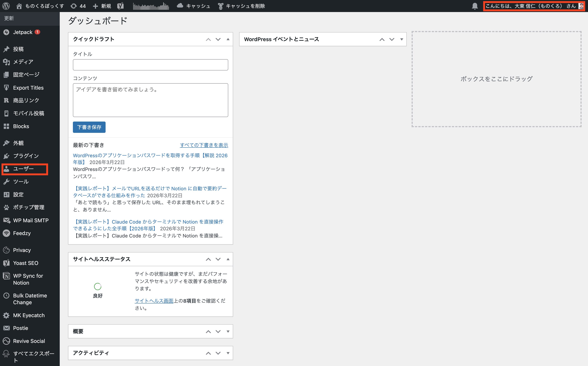Click the タイトル input field
The width and height of the screenshot is (588, 366).
pyautogui.click(x=150, y=65)
